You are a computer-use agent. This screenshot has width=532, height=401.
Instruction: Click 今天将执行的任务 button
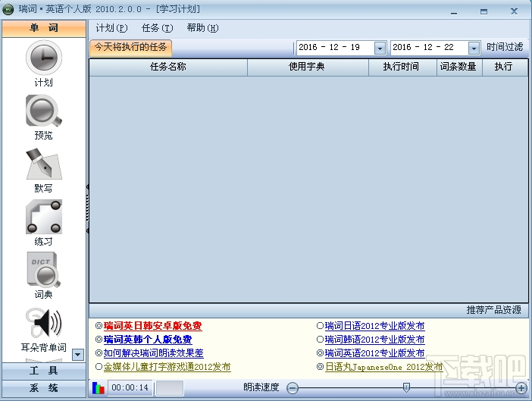(x=130, y=47)
